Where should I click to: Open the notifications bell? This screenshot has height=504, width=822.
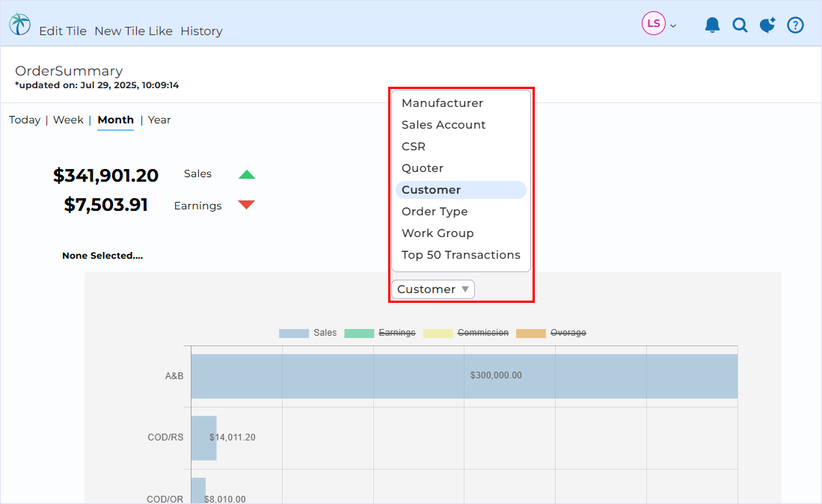point(712,25)
